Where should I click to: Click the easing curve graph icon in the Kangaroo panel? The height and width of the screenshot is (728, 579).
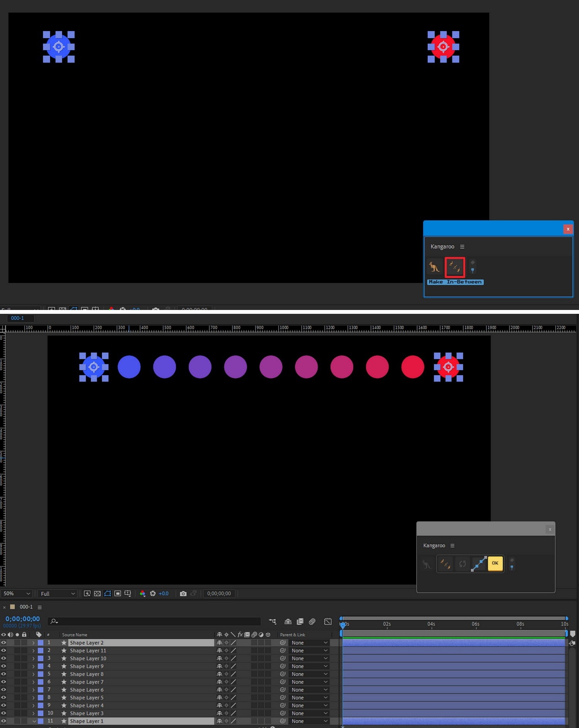coord(479,564)
